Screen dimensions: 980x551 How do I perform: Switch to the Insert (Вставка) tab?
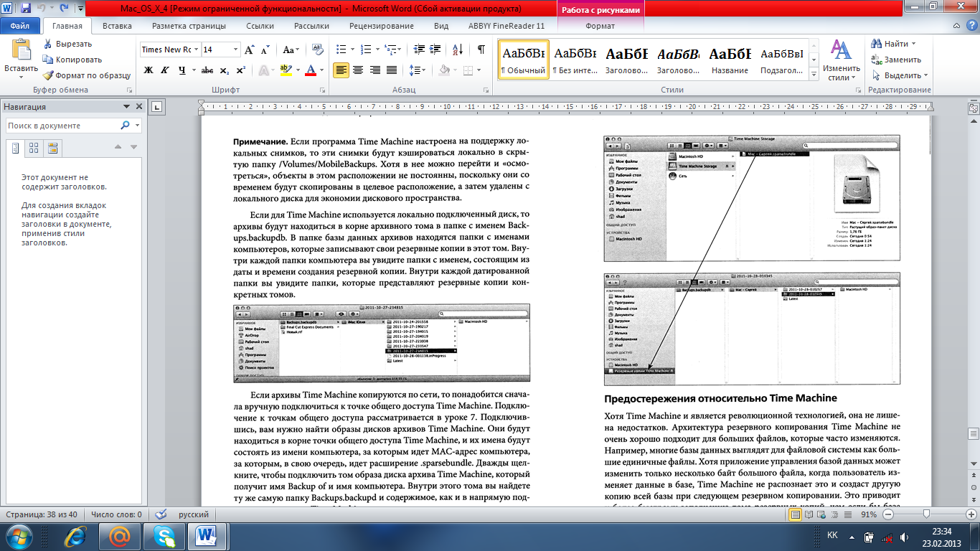point(117,26)
